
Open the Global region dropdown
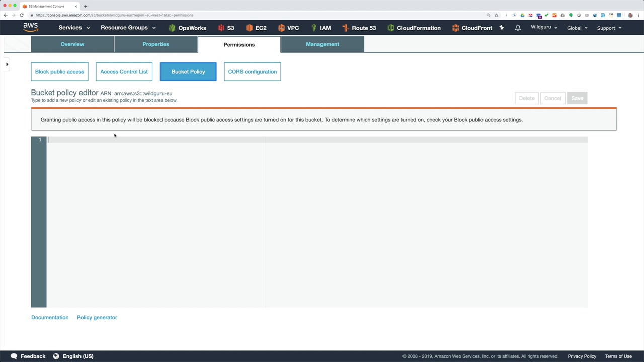click(577, 28)
